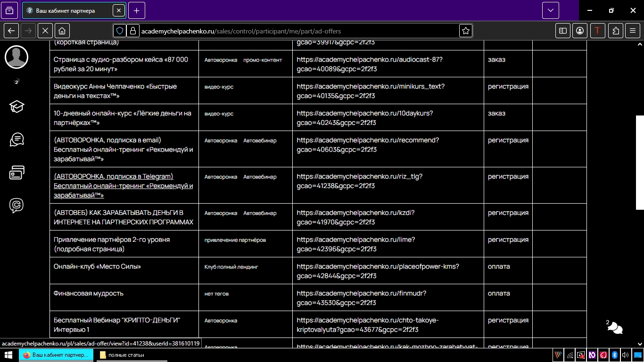Open 'Бесплатный Вебинар "КРИПТО-ДЕНЬГИ"' offer
The width and height of the screenshot is (644, 362).
tap(117, 325)
